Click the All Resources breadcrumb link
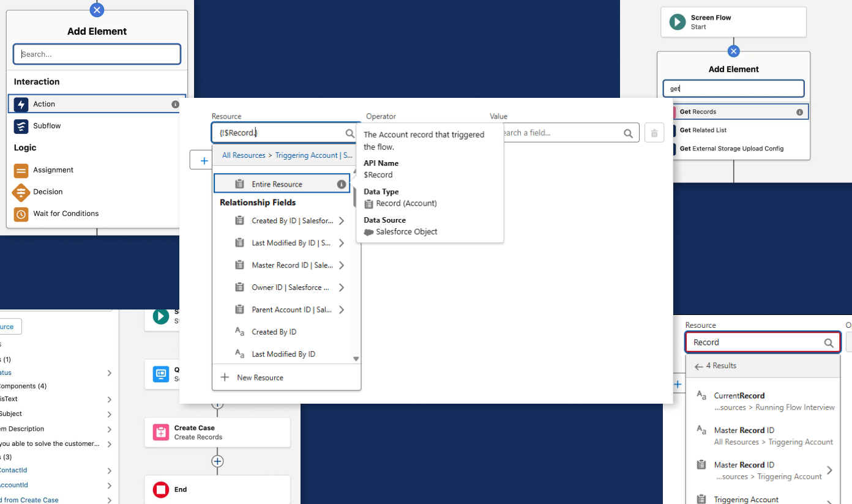The image size is (852, 504). click(x=244, y=155)
